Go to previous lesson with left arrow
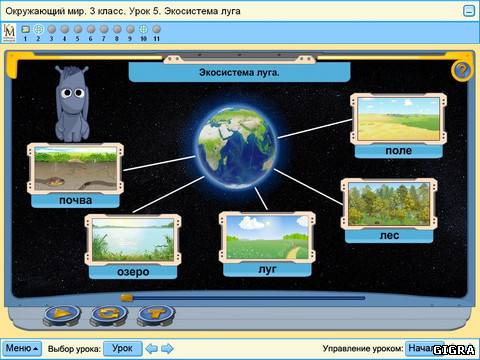480x360 pixels. [x=152, y=349]
